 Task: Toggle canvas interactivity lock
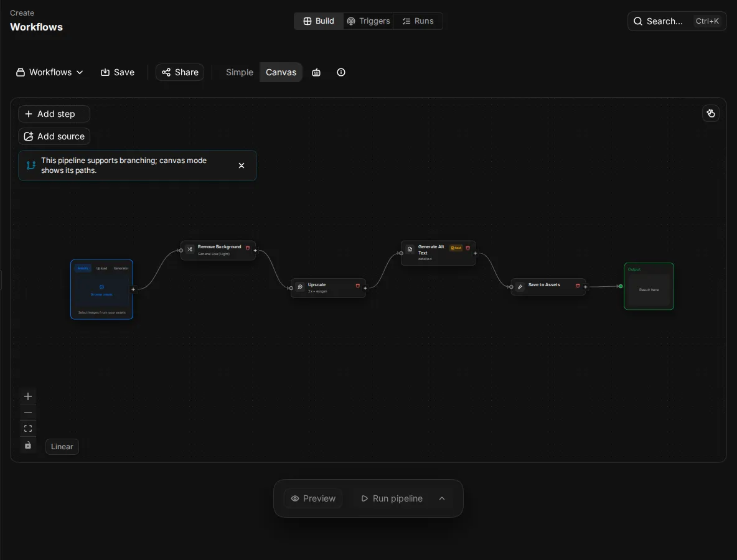tap(28, 445)
